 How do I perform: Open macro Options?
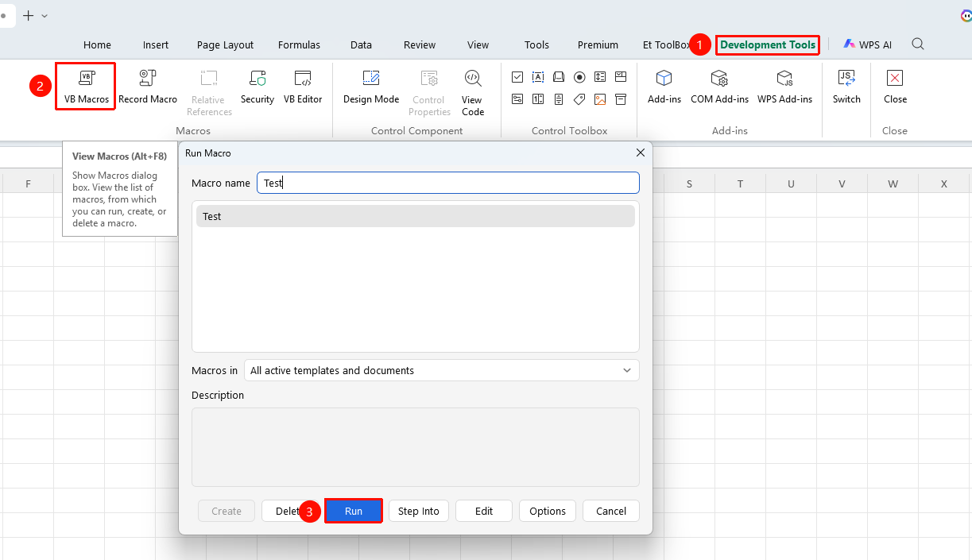click(548, 511)
